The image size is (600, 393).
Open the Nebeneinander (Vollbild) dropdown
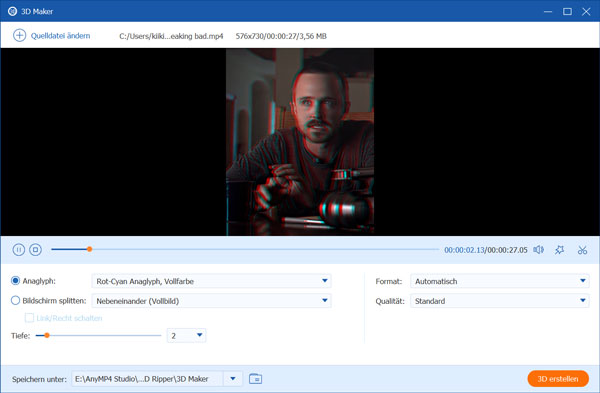[211, 301]
